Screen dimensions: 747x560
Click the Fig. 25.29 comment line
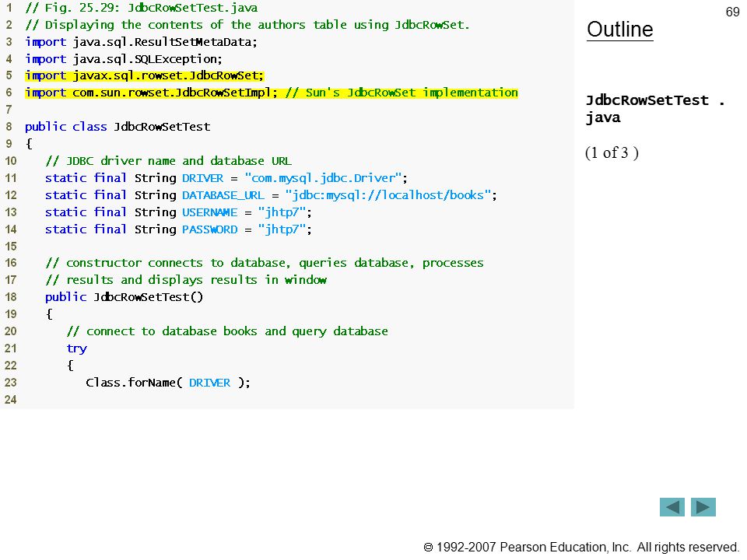142,8
